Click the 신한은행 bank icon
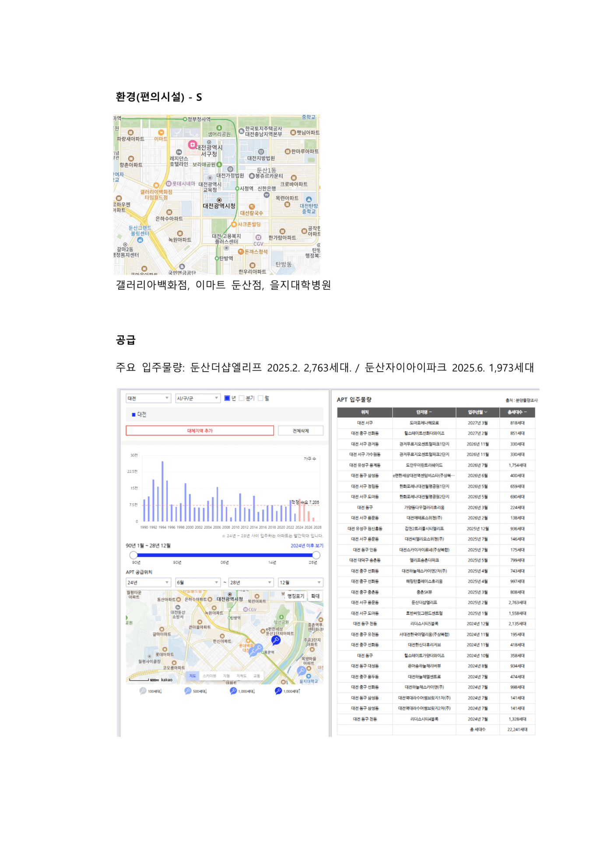The height and width of the screenshot is (868, 614). tap(267, 195)
